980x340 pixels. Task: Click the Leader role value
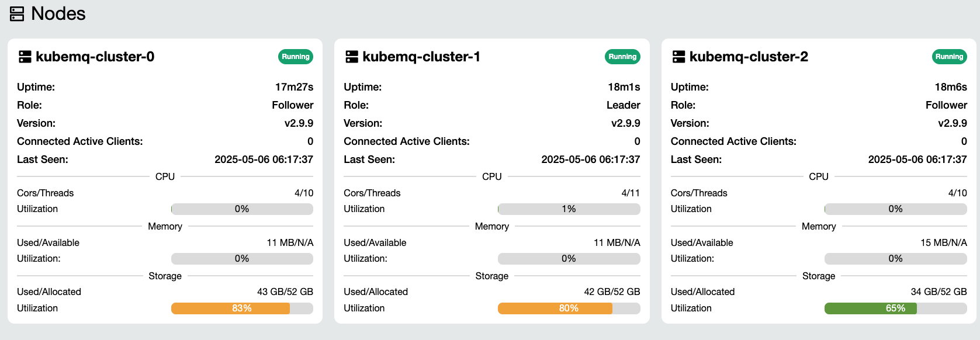pos(623,105)
